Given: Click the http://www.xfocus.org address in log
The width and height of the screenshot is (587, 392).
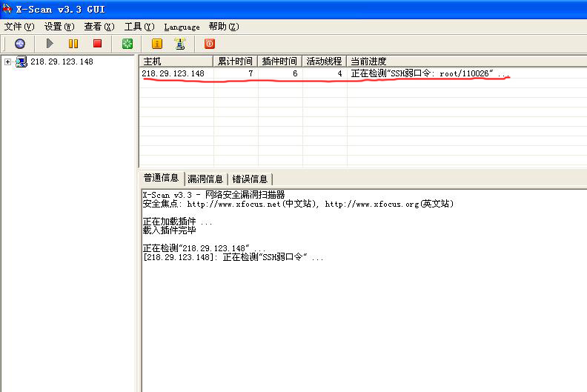Looking at the screenshot, I should (x=372, y=204).
